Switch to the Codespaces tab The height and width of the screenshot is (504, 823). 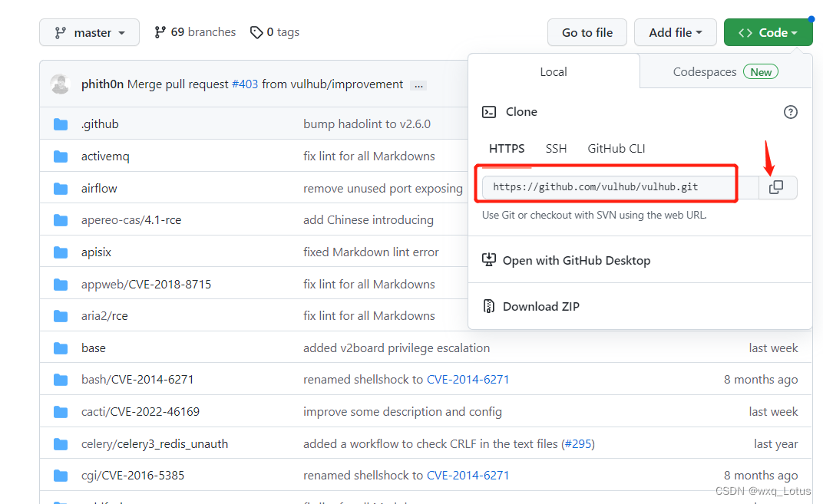(704, 71)
